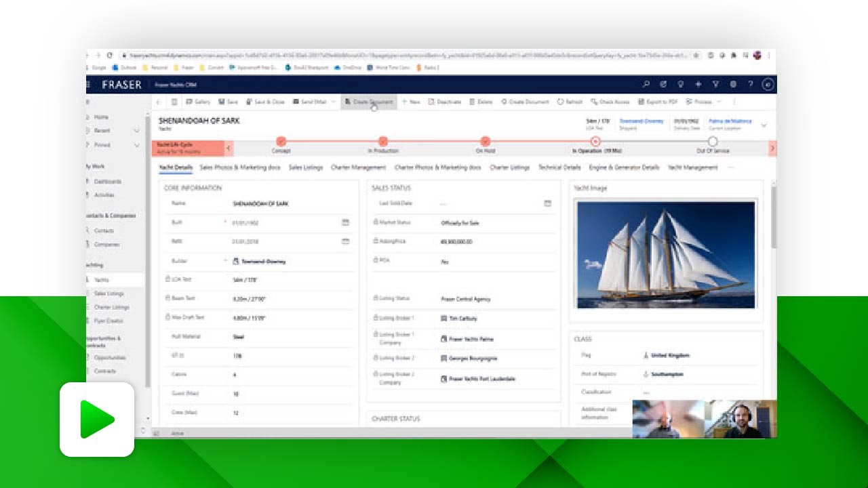Use the form's vertical scrollbar
This screenshot has height=488, width=868.
tap(774, 217)
